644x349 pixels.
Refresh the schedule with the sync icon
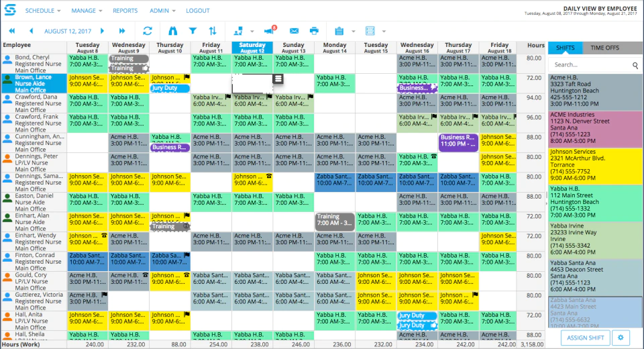pos(148,31)
